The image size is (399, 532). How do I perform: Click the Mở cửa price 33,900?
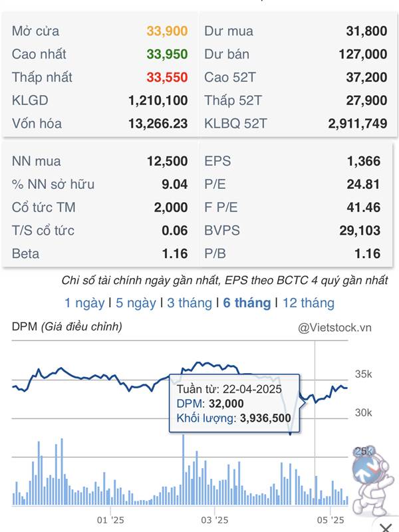tap(167, 31)
